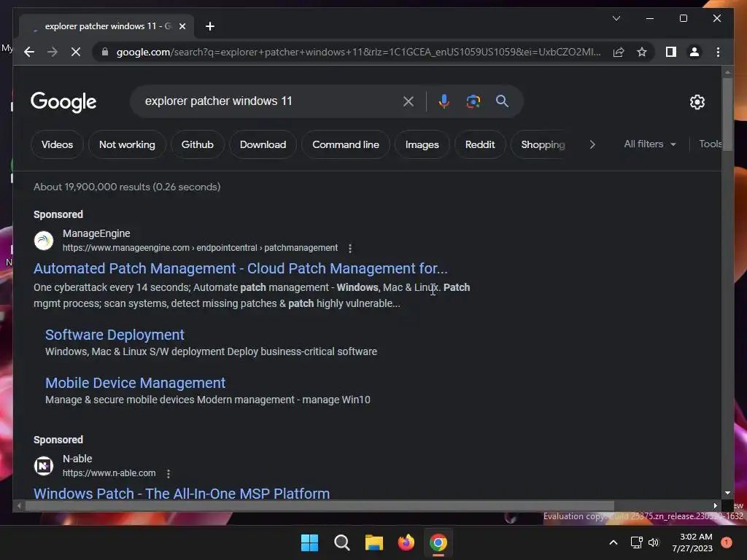Click the search query input field
Viewport: 747px width, 560px height.
tap(270, 101)
